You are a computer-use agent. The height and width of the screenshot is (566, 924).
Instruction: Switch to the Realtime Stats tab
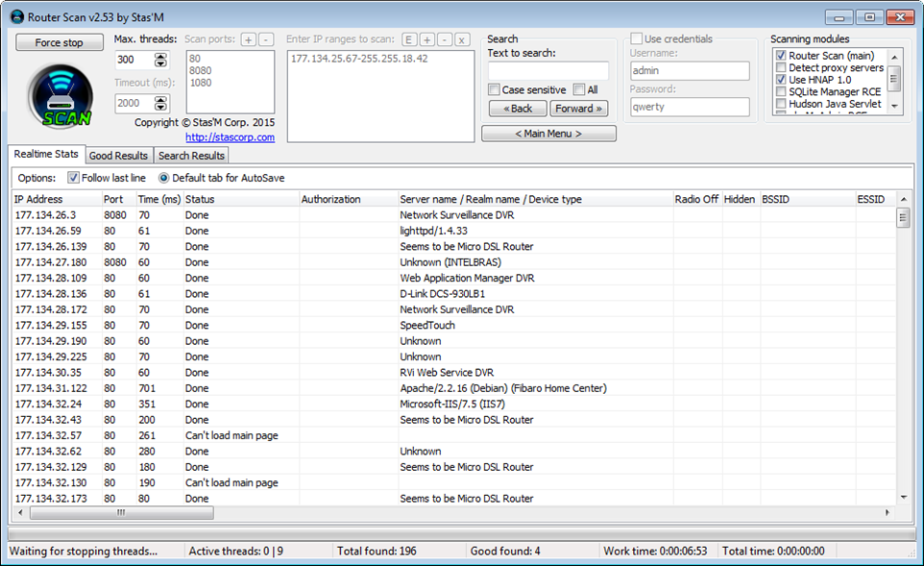(46, 155)
